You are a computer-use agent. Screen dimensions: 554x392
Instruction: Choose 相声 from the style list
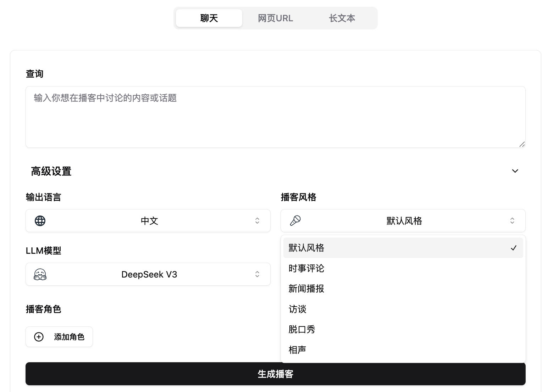click(x=297, y=350)
